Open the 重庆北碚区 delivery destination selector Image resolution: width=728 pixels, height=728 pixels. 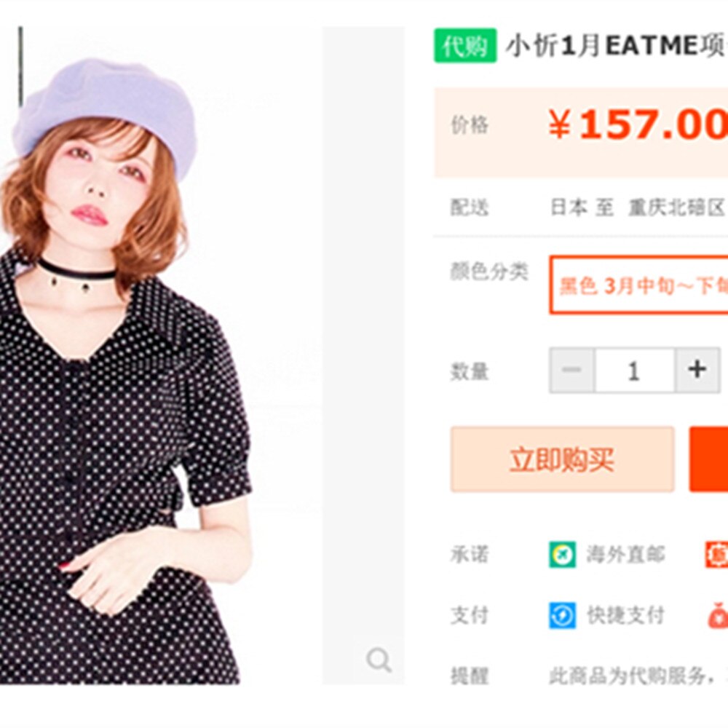[x=676, y=208]
